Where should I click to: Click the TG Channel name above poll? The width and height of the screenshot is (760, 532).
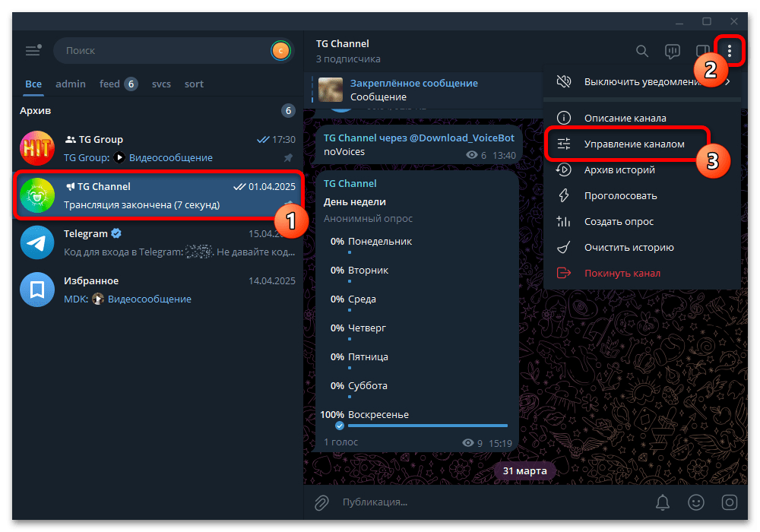(350, 184)
